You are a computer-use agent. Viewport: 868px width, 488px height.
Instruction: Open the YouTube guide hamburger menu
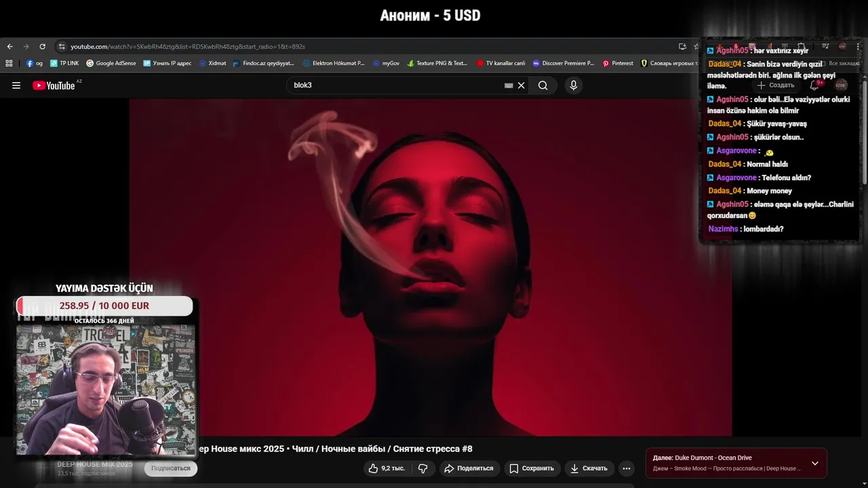coord(16,85)
